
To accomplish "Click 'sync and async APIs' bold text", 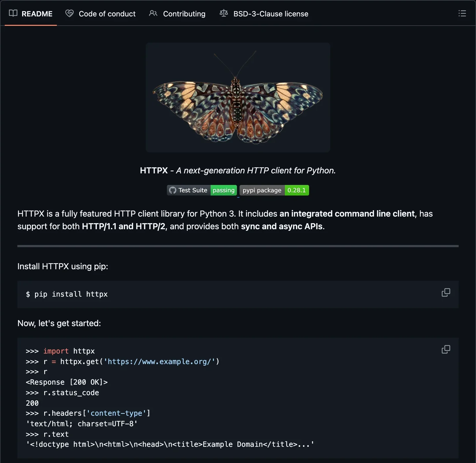I will tap(282, 227).
